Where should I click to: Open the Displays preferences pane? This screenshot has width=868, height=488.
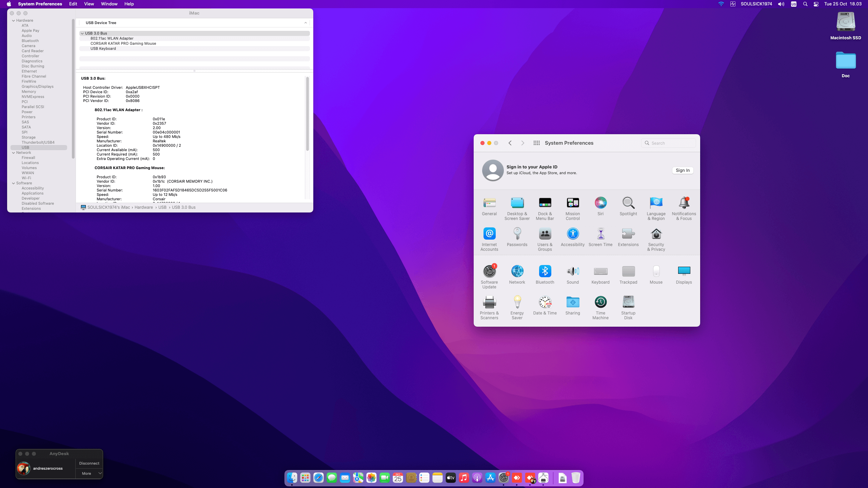click(x=684, y=274)
